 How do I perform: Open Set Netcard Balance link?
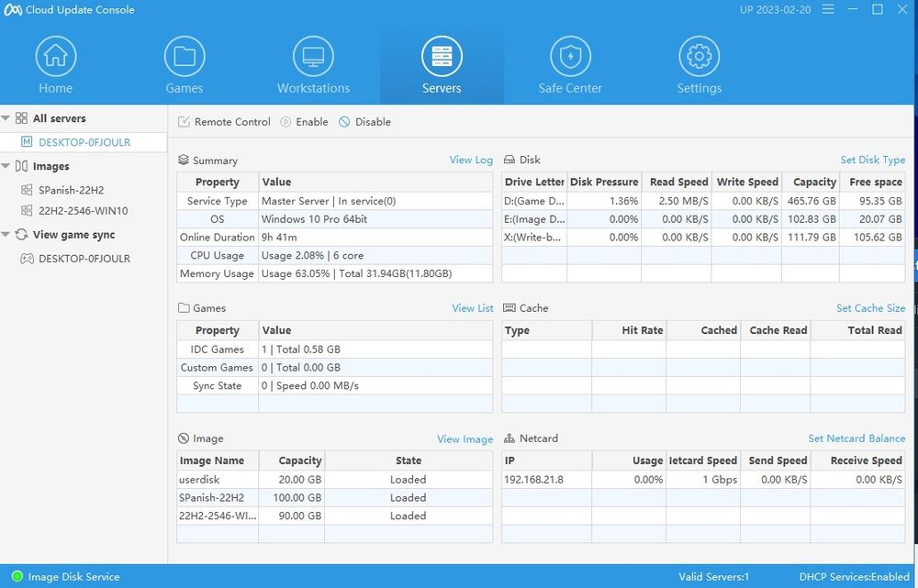tap(856, 438)
